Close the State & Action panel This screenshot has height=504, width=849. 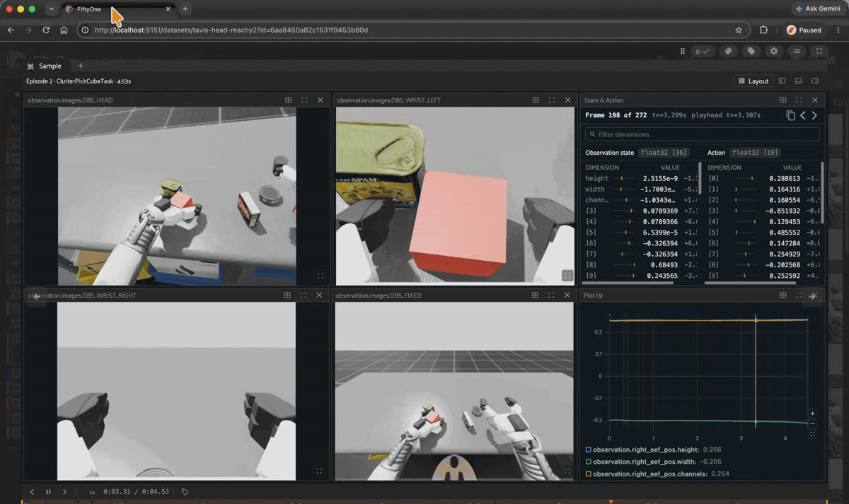point(815,100)
